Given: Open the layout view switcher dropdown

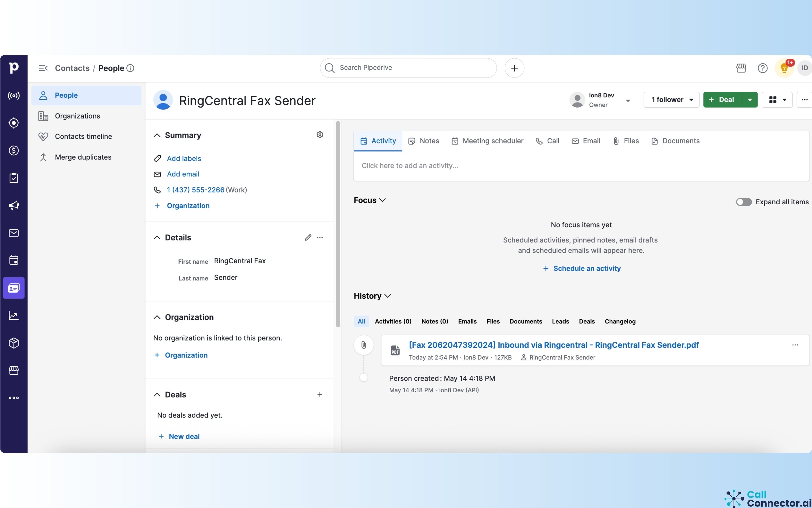Looking at the screenshot, I should [x=777, y=100].
